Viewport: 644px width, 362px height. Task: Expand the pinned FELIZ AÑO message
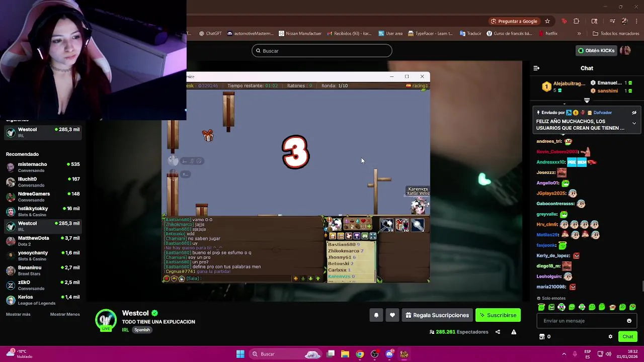click(x=634, y=123)
